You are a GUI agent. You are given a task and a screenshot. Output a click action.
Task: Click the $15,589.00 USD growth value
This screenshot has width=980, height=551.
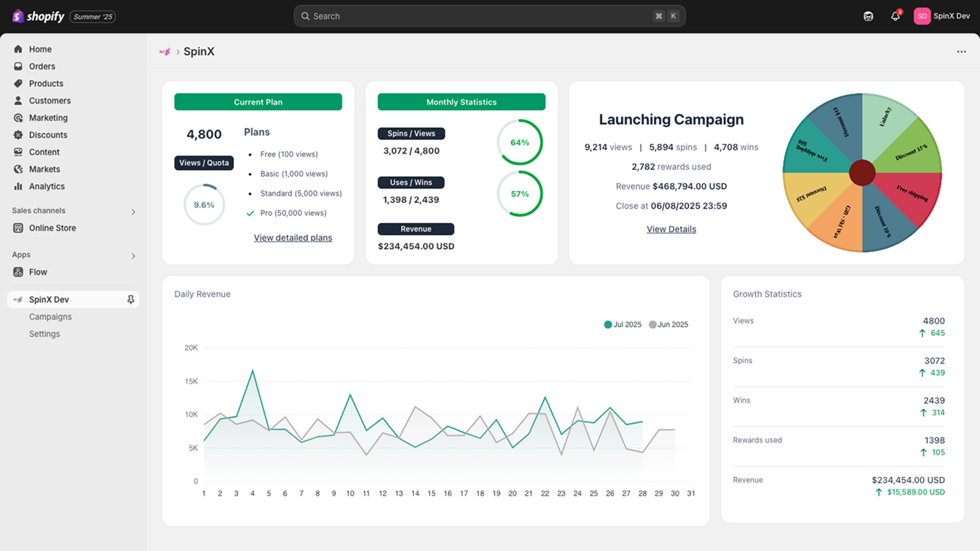916,492
